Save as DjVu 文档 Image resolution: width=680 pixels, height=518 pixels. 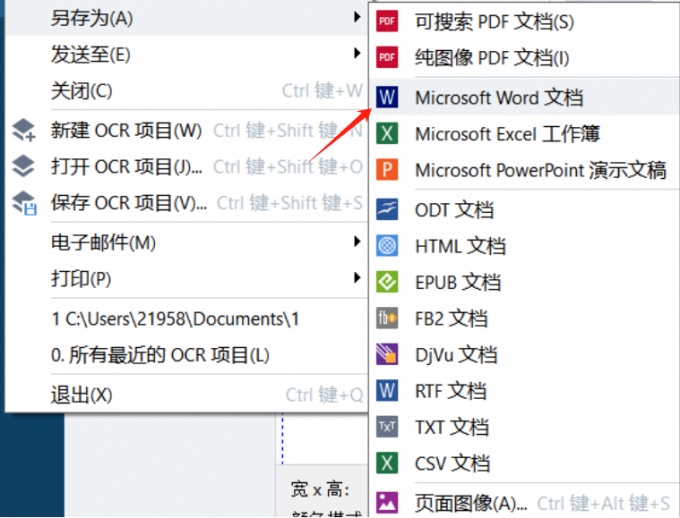pos(524,354)
